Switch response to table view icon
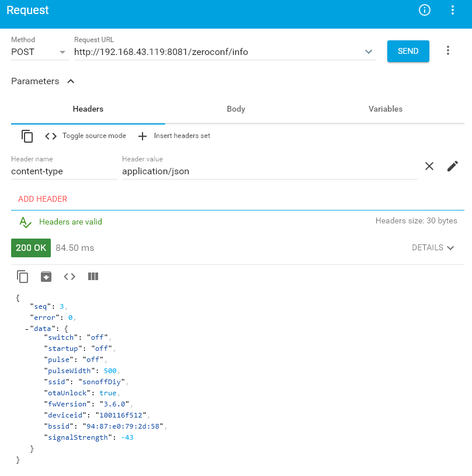Viewport: 472px width, 476px height. pyautogui.click(x=93, y=277)
